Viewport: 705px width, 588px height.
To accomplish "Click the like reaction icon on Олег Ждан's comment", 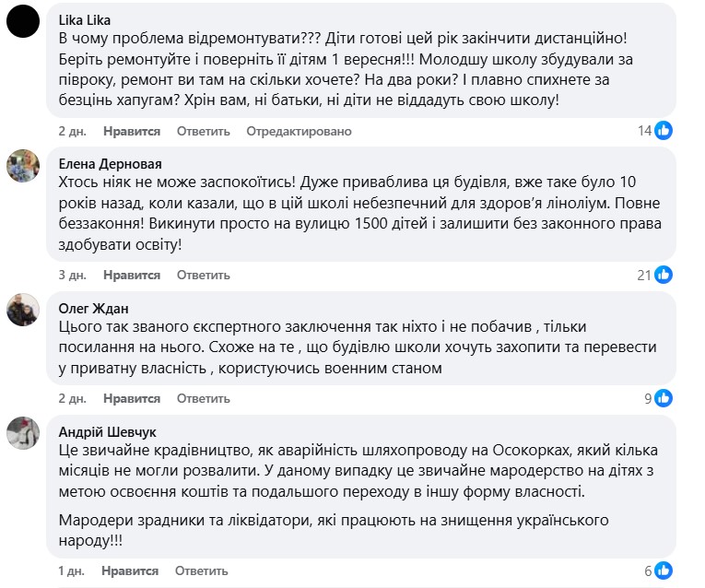I will point(664,397).
